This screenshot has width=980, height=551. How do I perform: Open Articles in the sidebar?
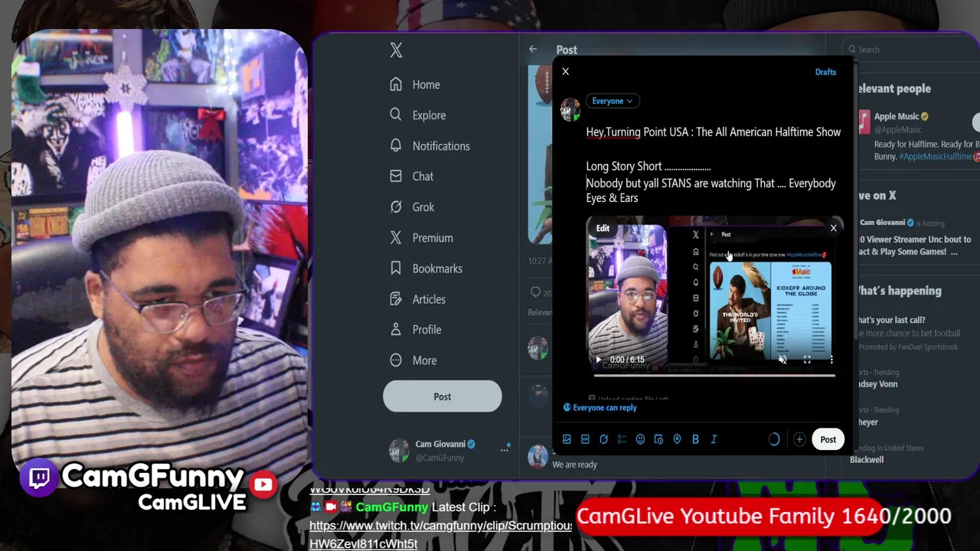tap(416, 299)
